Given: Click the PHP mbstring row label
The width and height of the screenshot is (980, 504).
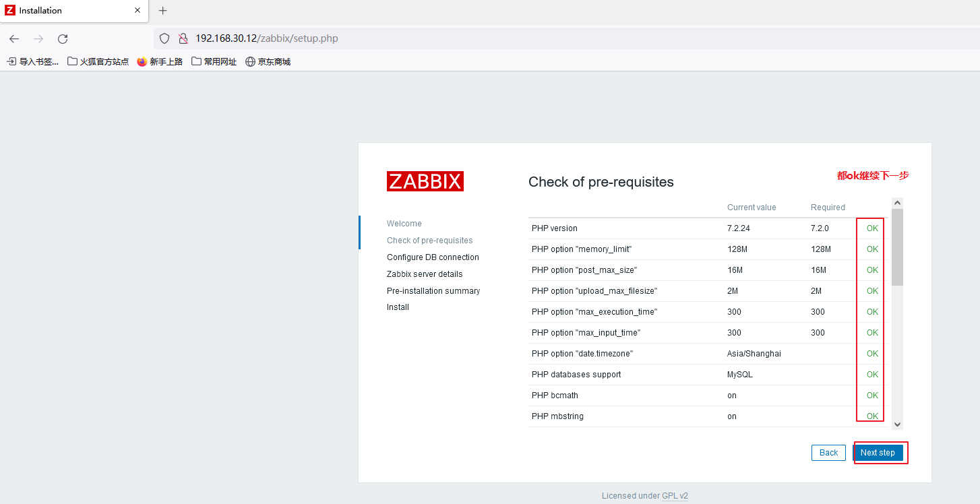Looking at the screenshot, I should (x=557, y=416).
